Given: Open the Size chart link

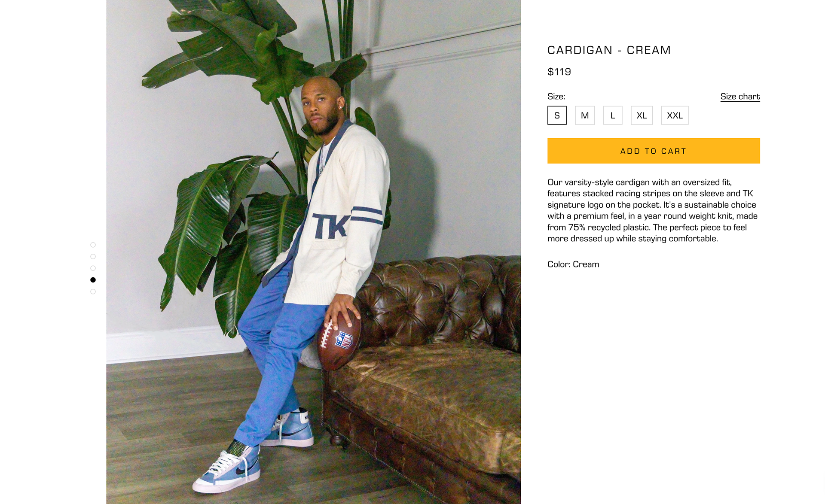Looking at the screenshot, I should [x=740, y=97].
